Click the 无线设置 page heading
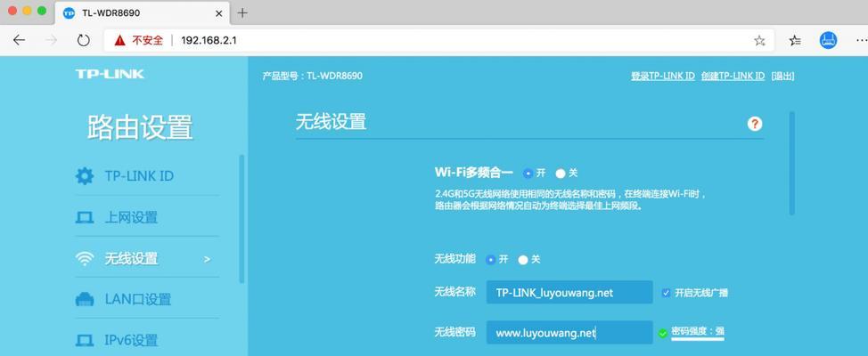Screen dimensions: 868x356 pos(331,122)
